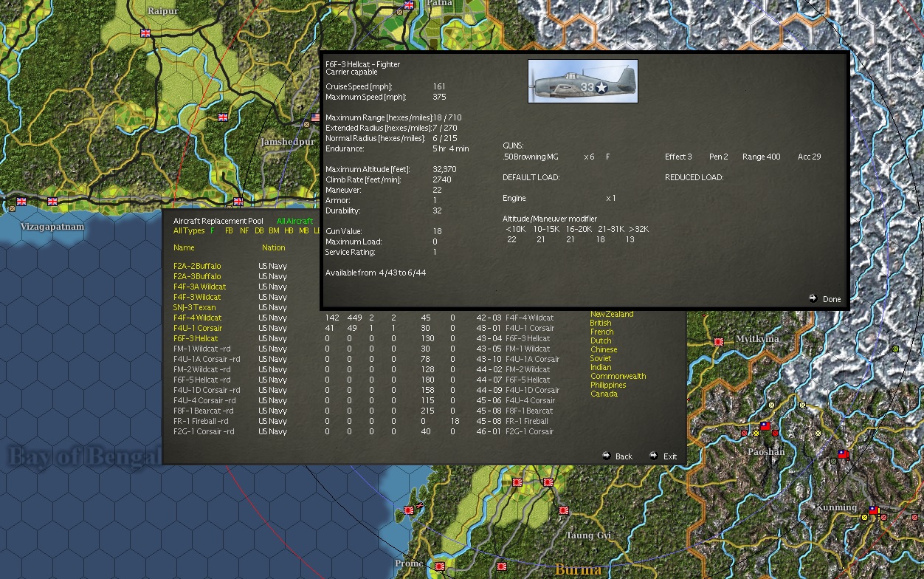
Task: Filter by FB fighter-bomber type
Action: click(x=229, y=231)
